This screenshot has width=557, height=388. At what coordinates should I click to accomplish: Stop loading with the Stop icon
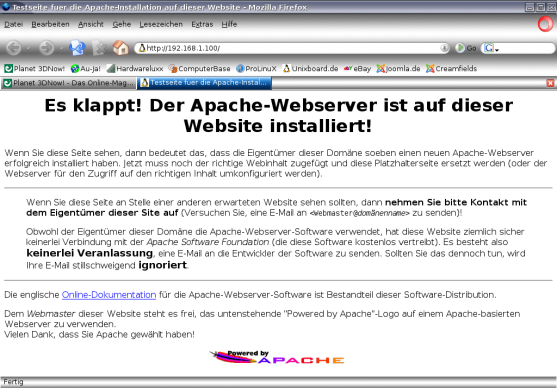(99, 48)
